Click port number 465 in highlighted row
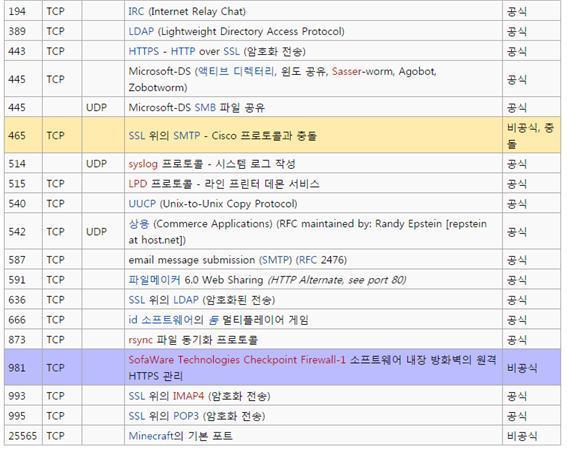The height and width of the screenshot is (450, 567). tap(24, 136)
